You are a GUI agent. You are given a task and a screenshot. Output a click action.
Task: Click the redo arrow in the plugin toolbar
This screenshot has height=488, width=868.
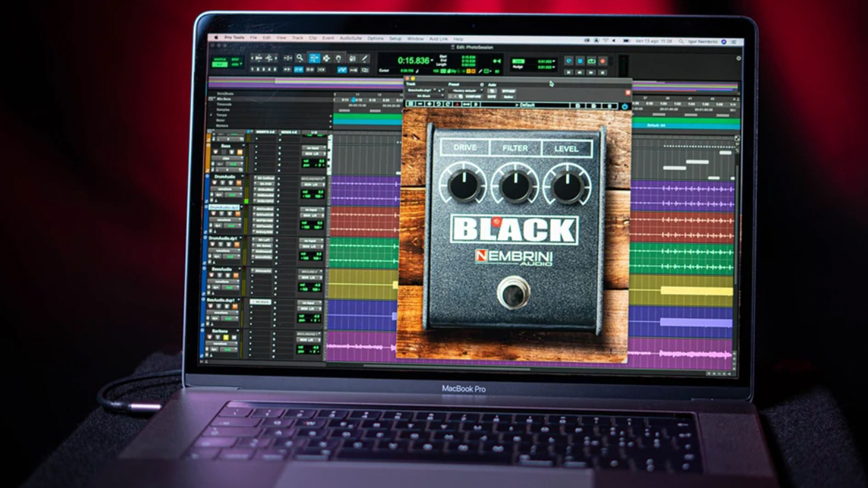click(x=448, y=105)
